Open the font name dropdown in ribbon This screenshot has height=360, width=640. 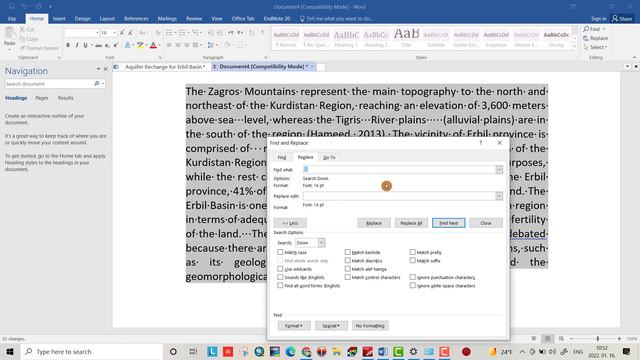97,33
